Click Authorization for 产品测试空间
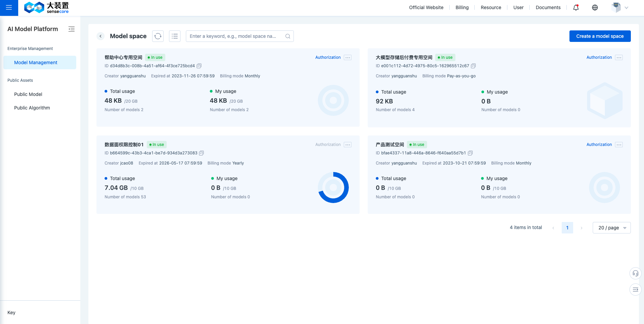The image size is (644, 324). coord(599,145)
